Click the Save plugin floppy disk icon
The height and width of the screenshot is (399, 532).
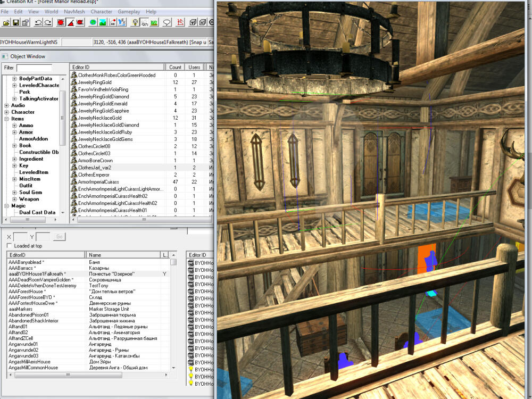(x=15, y=23)
